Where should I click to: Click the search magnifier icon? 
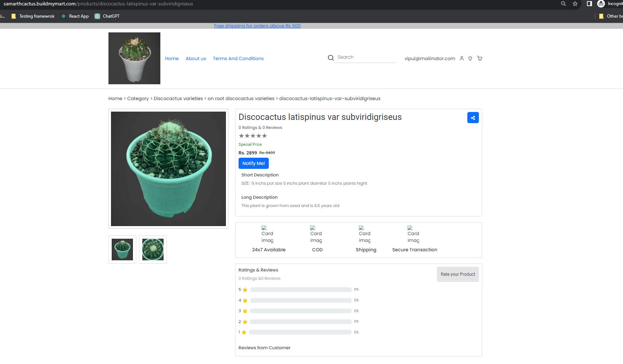tap(331, 58)
